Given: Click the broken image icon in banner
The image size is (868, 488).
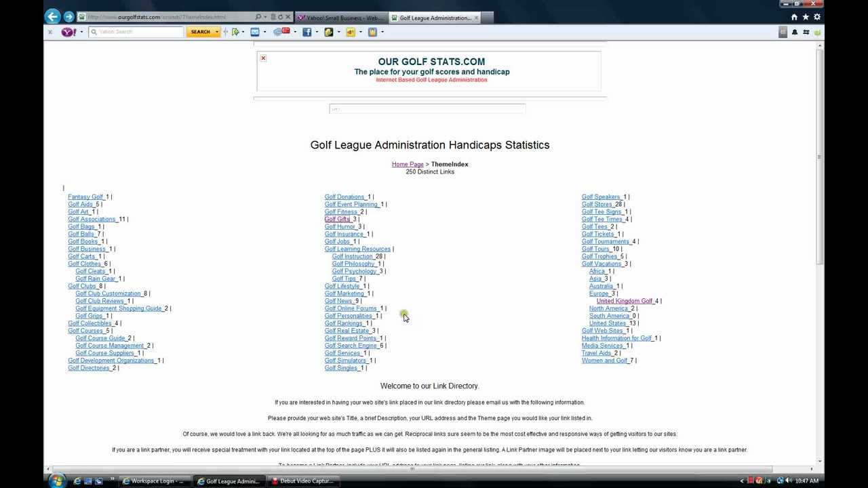Looking at the screenshot, I should [x=263, y=58].
